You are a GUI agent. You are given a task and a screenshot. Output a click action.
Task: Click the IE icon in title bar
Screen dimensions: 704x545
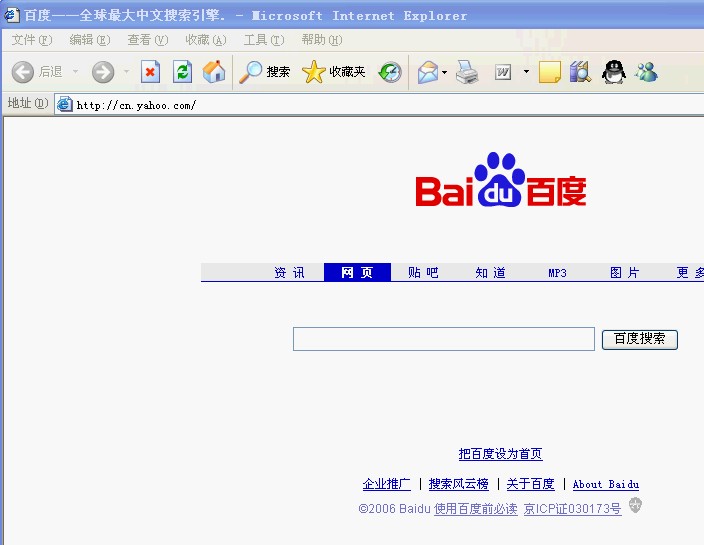click(x=11, y=15)
